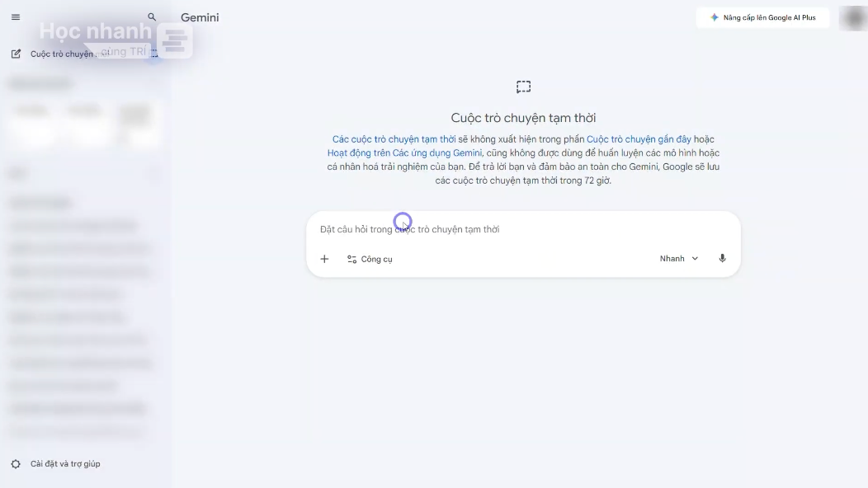Expand the Nhanh model dropdown
The image size is (868, 488).
[679, 258]
